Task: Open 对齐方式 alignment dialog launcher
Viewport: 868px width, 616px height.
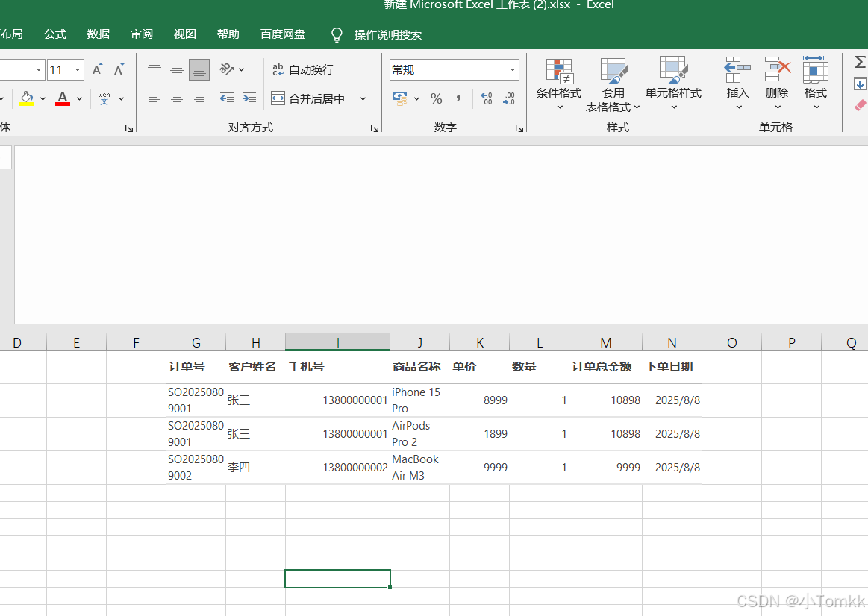Action: [x=375, y=128]
